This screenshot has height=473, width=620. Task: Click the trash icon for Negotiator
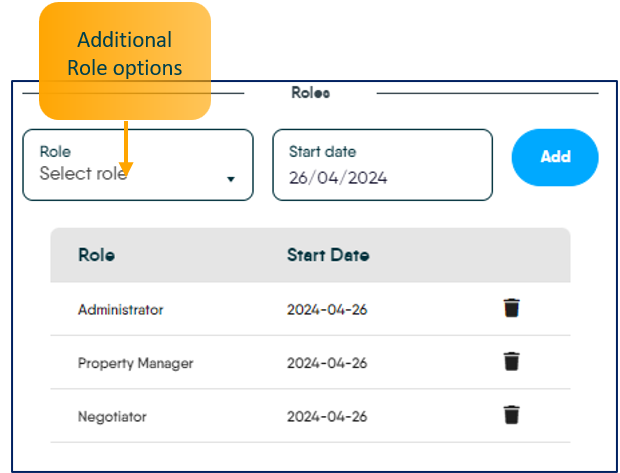point(511,414)
